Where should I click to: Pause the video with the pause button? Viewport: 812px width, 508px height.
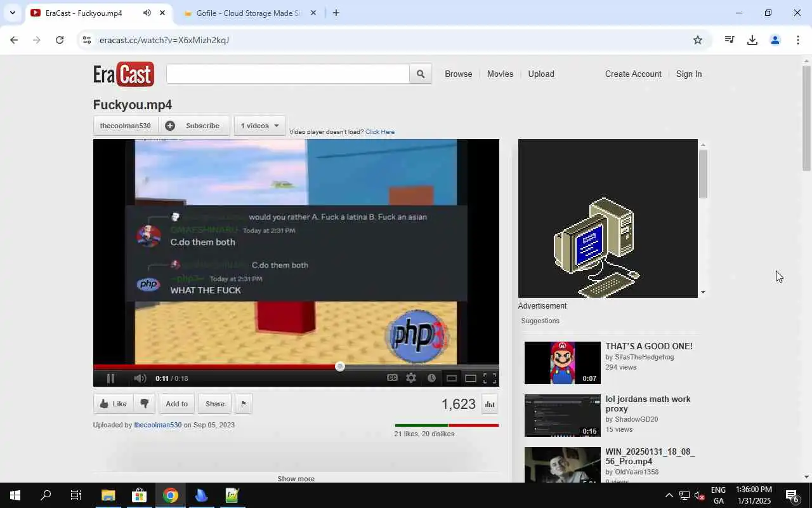pos(110,378)
